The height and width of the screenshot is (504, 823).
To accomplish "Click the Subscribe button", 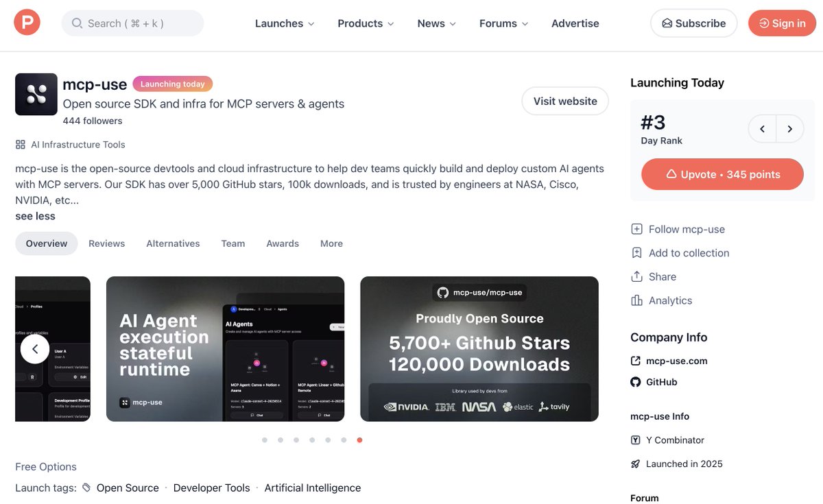I will click(x=693, y=23).
